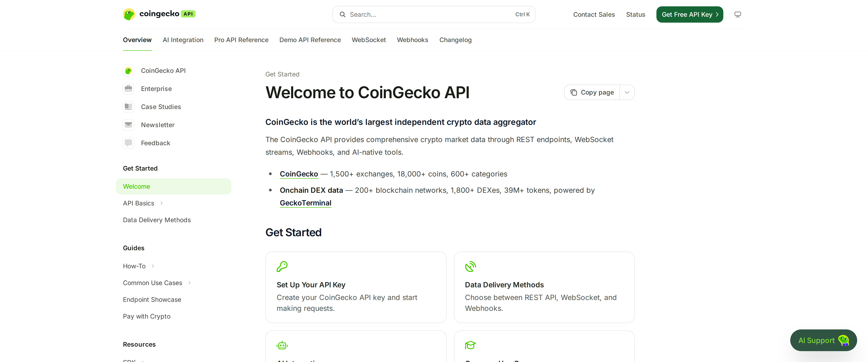
Task: Click the Copy page button
Action: pyautogui.click(x=592, y=93)
